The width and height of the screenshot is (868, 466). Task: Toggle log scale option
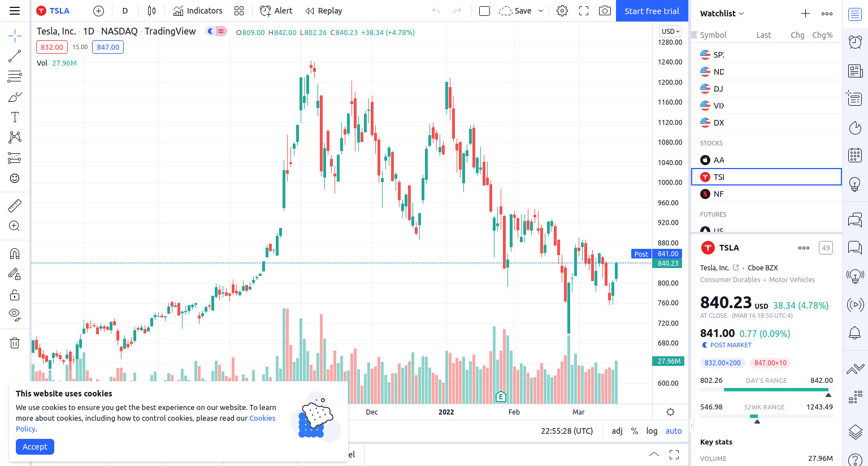coord(652,431)
